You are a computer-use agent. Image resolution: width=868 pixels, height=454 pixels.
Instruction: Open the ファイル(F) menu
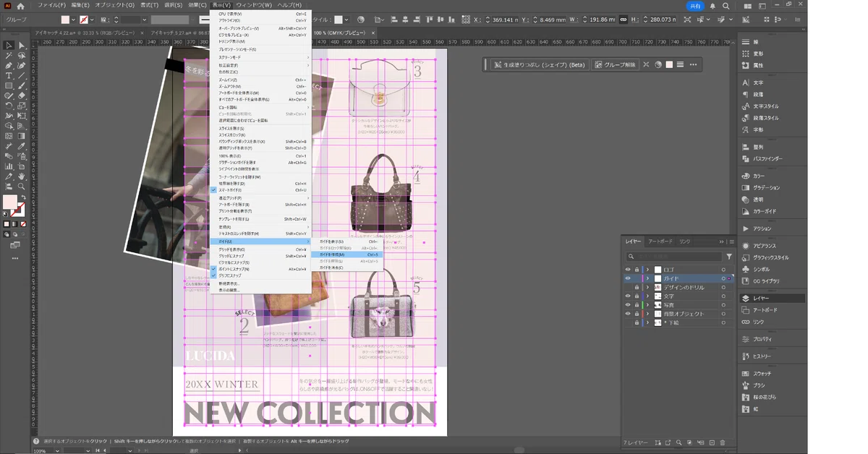pos(51,5)
